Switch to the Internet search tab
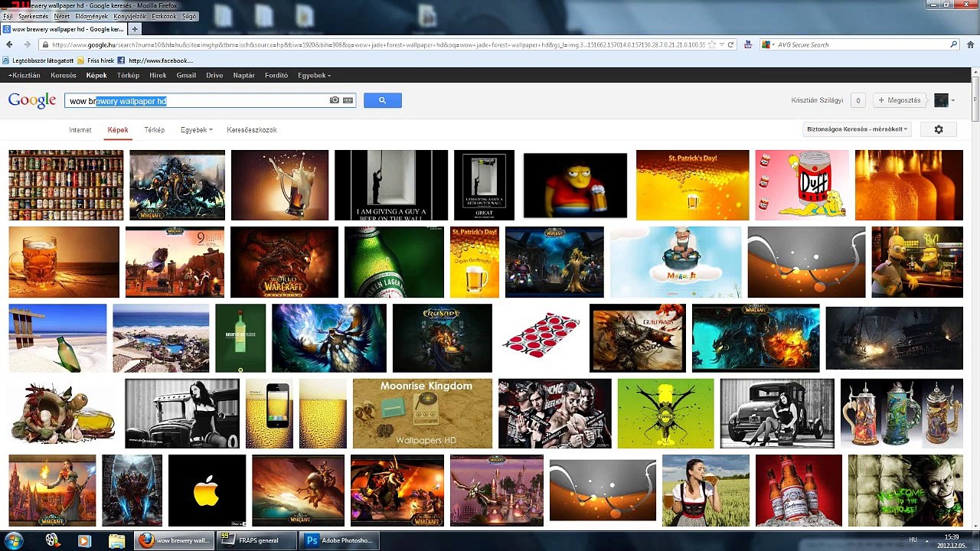 tap(80, 130)
